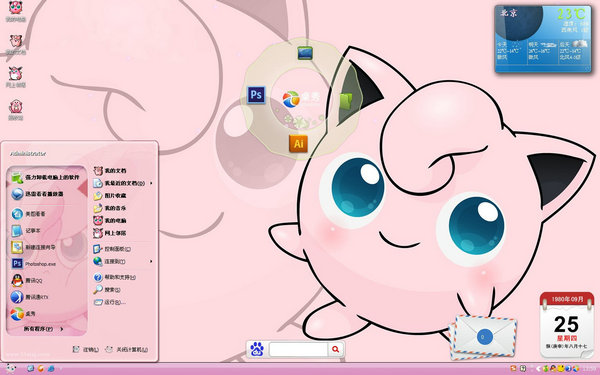Open the first Jigglypuff desktop icon
Screen dimensions: 600x375
(16, 11)
